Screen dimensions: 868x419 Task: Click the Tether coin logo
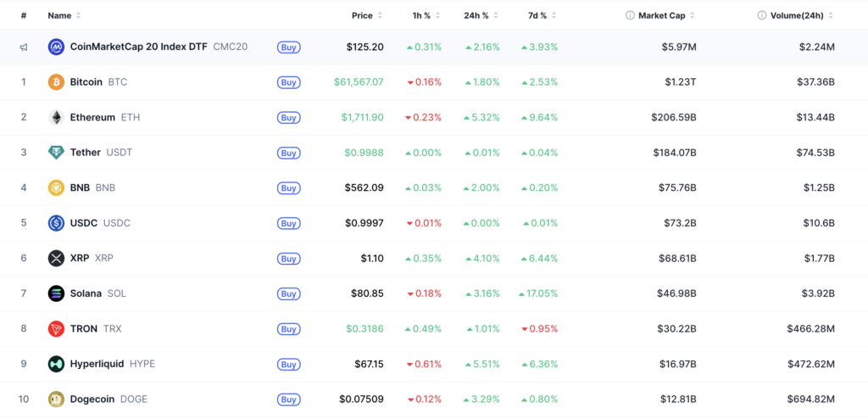click(56, 153)
